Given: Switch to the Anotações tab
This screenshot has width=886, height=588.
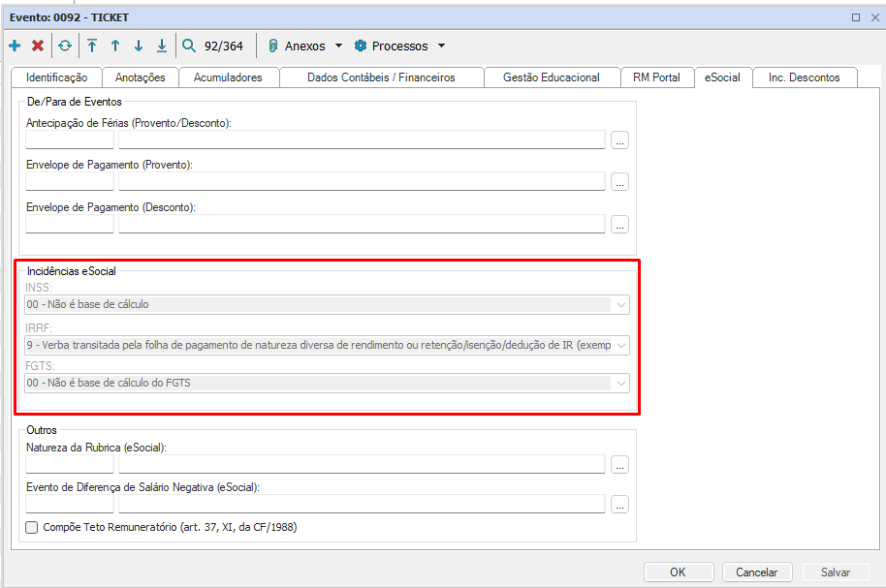Looking at the screenshot, I should pos(141,77).
